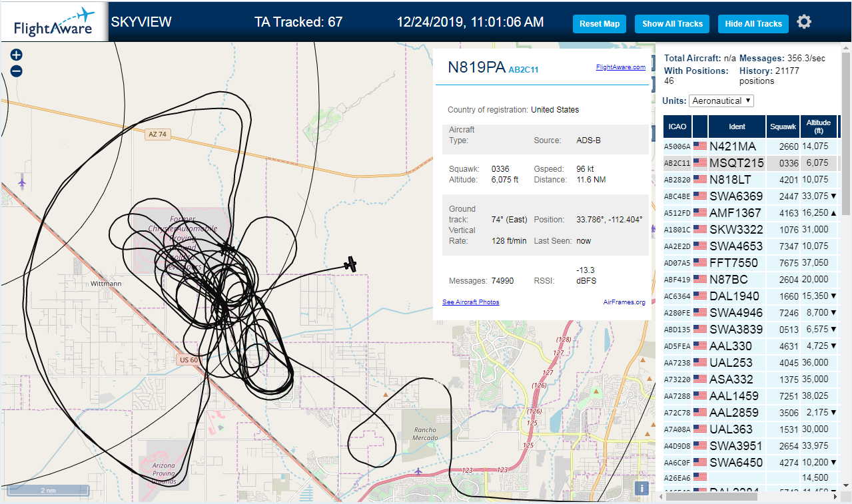
Task: Sort table by ICAO column
Action: [677, 126]
